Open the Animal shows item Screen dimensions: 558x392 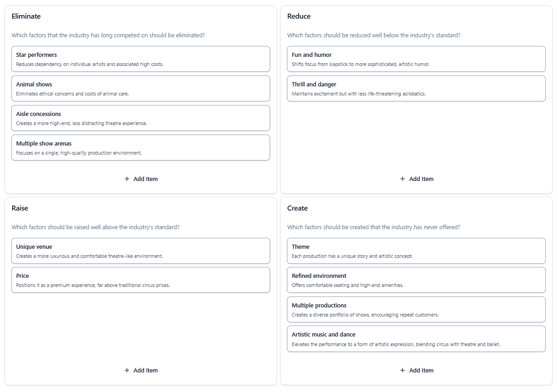(141, 88)
